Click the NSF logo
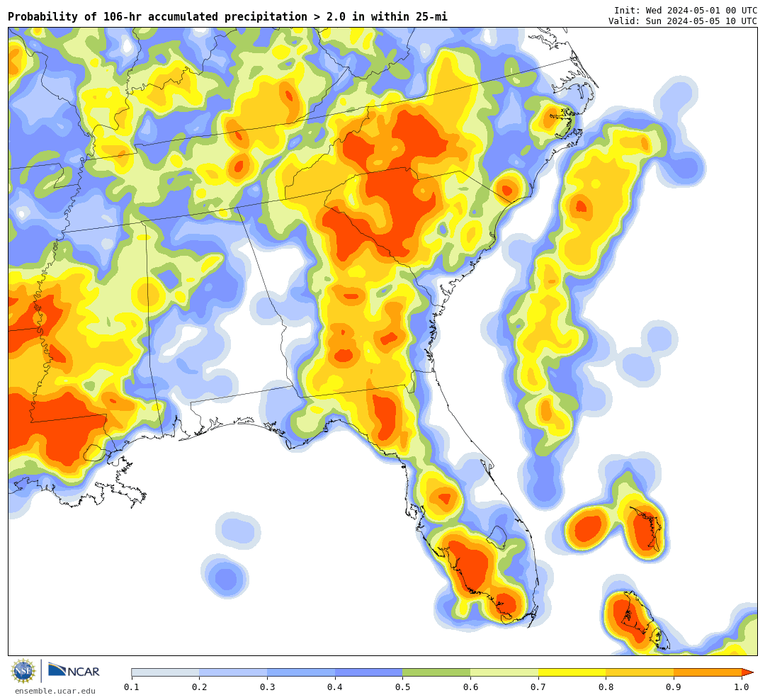The image size is (765, 700). click(x=23, y=671)
